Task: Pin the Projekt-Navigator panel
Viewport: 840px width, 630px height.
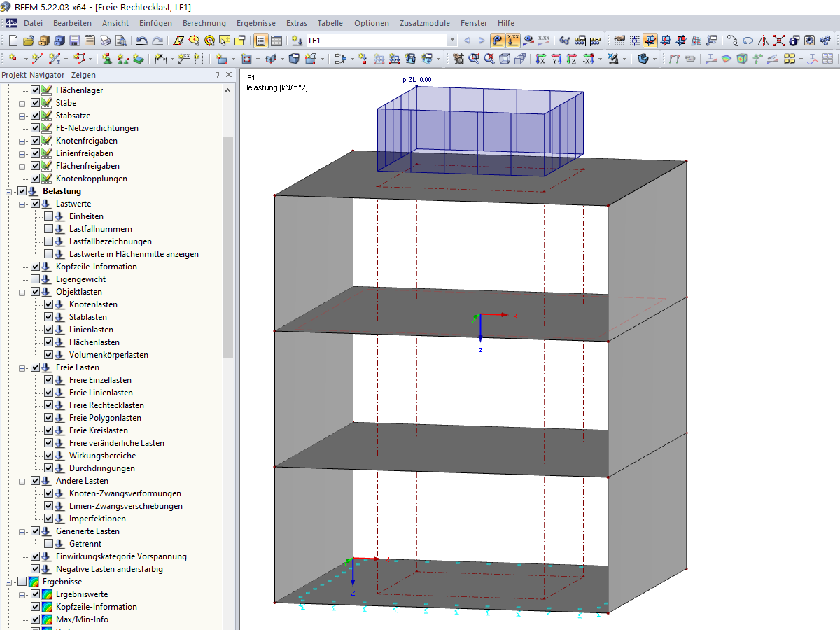Action: pos(217,75)
